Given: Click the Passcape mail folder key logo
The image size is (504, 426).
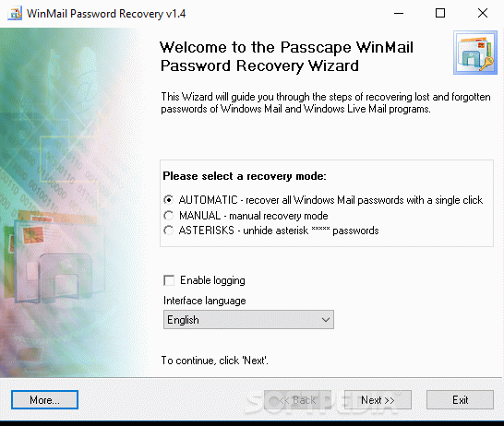Looking at the screenshot, I should coord(475,53).
